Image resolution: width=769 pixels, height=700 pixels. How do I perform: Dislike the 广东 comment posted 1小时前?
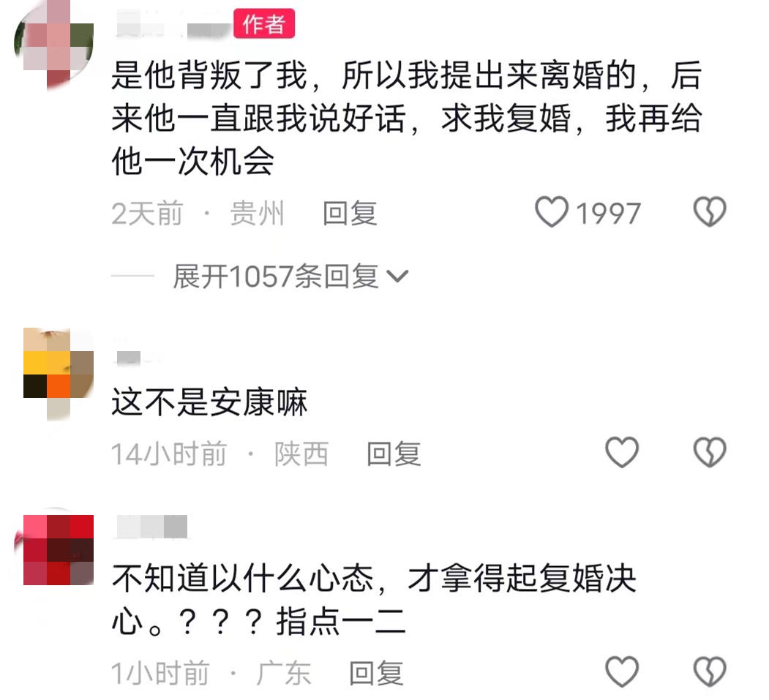709,671
